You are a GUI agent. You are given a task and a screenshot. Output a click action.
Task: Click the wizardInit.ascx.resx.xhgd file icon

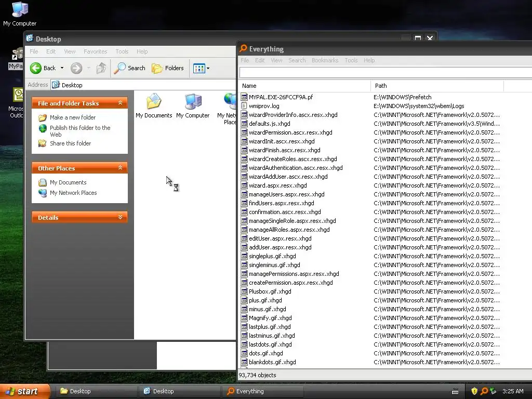(244, 141)
